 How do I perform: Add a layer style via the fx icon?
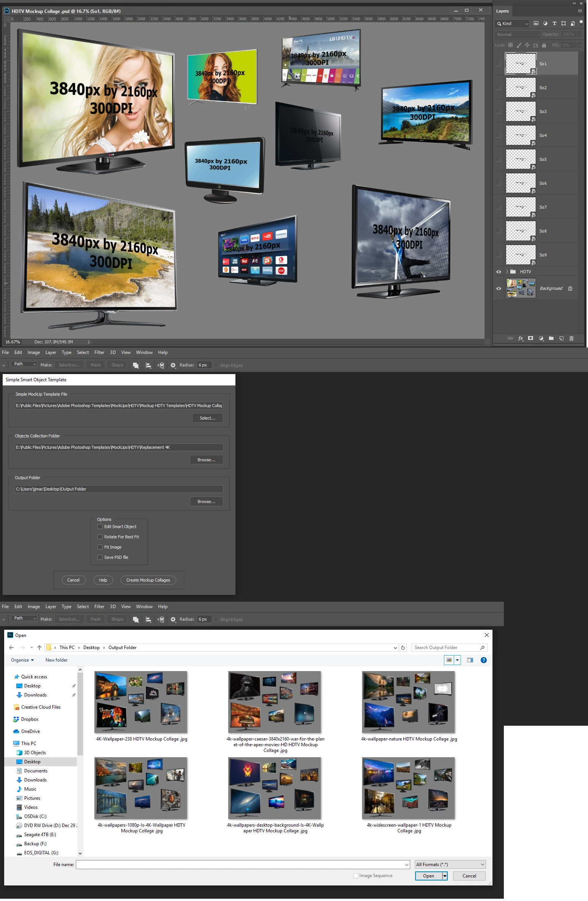[521, 338]
